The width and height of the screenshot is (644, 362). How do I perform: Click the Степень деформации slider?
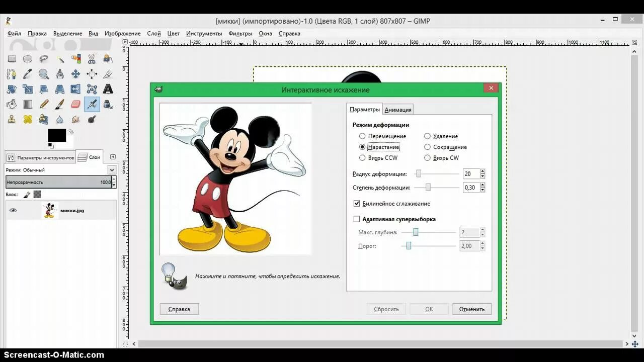tap(436, 187)
